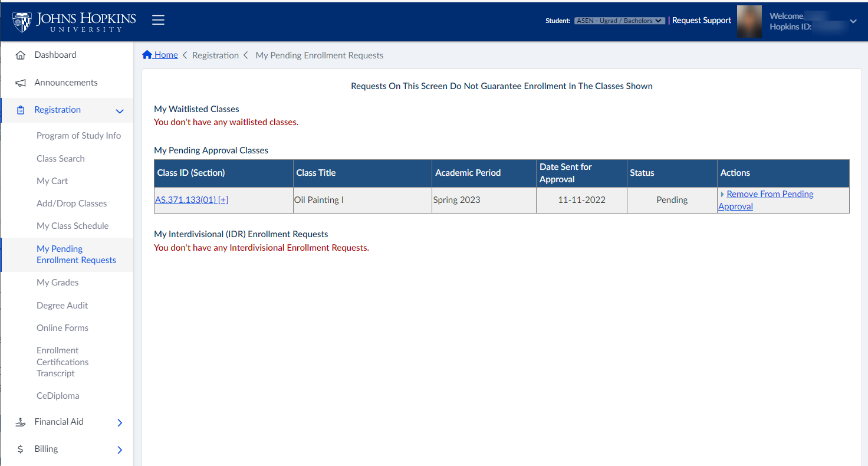Open Class Search in sidebar
The image size is (868, 466).
click(x=61, y=159)
